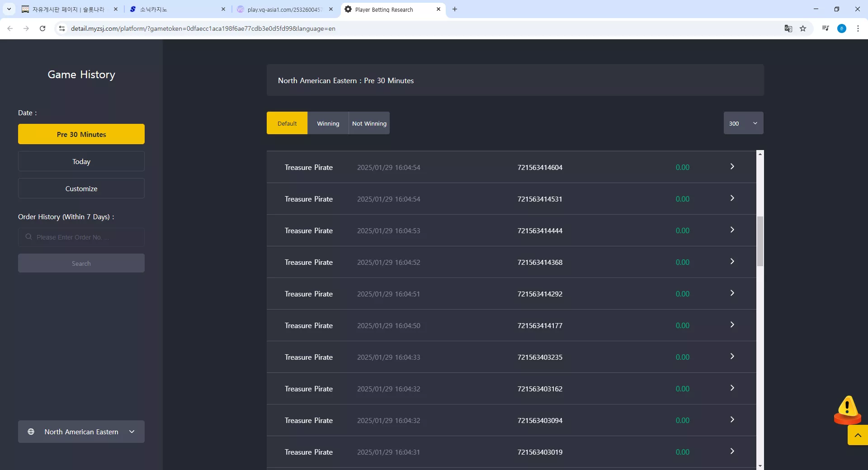Click the yellow back-to-top arrow button
868x470 pixels.
[858, 435]
